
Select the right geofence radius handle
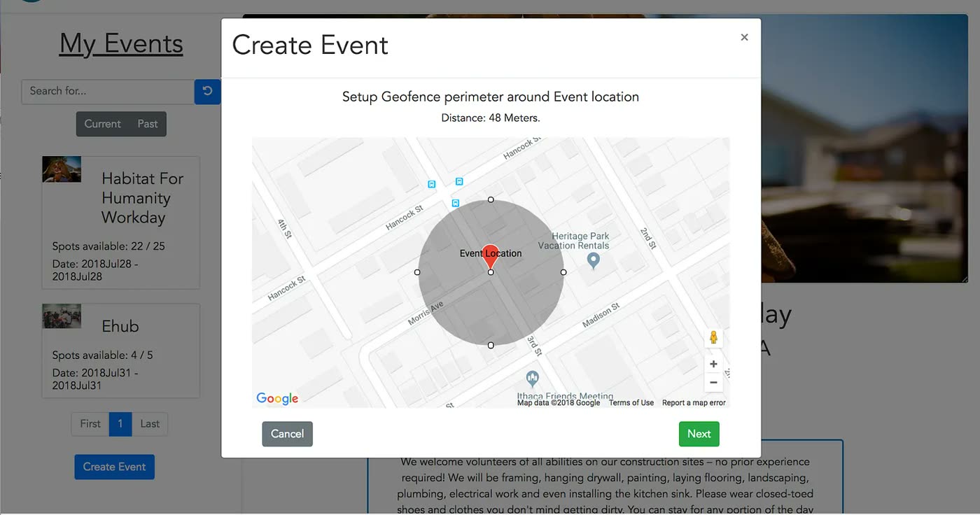pos(563,272)
